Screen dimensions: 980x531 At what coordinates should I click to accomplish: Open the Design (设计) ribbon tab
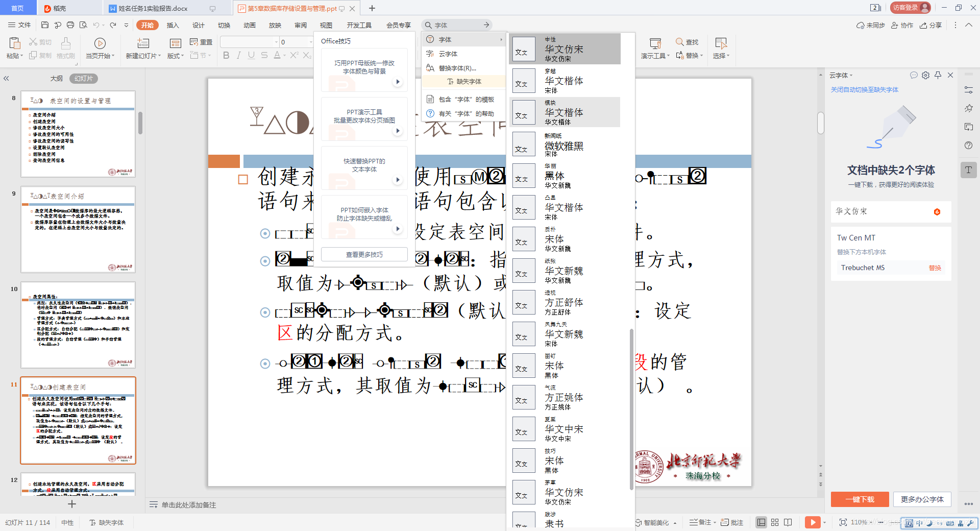click(199, 25)
